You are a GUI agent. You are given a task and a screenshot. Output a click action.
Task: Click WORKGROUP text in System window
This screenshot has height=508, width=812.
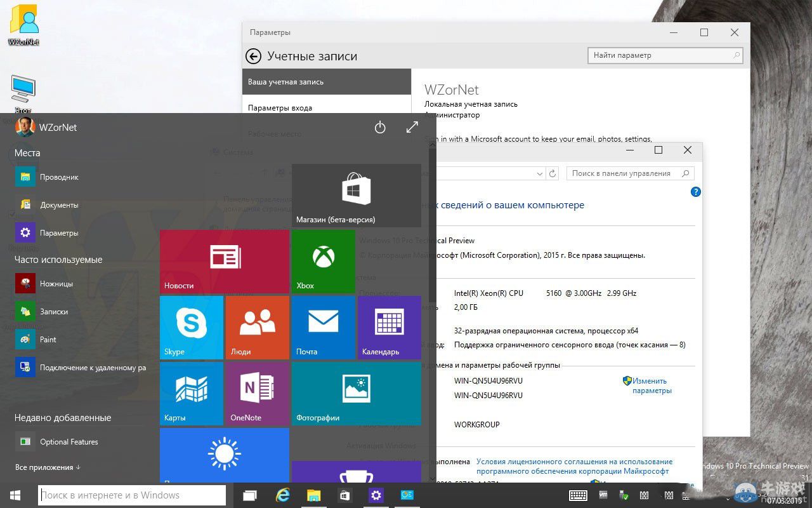point(477,425)
